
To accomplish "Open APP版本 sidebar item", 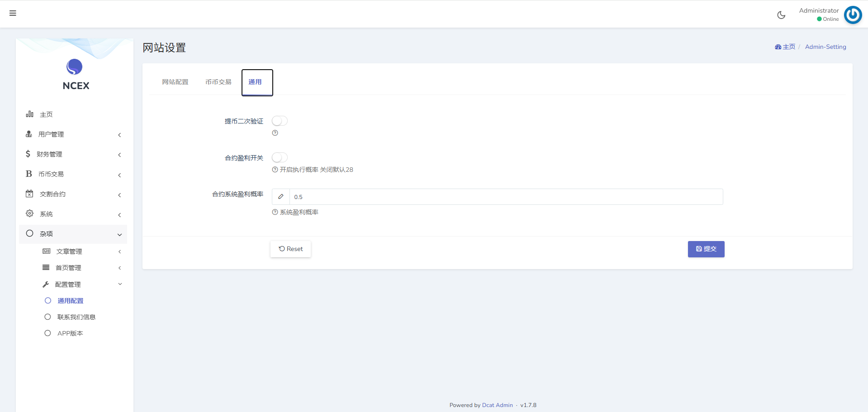I will 70,333.
